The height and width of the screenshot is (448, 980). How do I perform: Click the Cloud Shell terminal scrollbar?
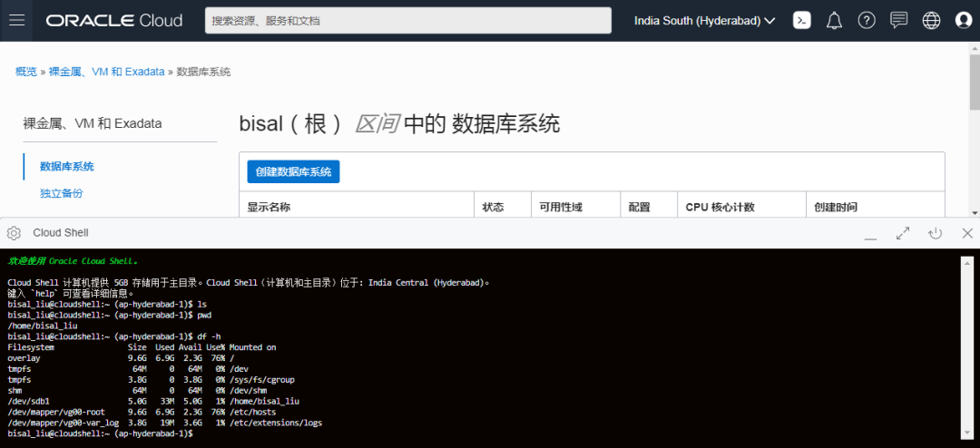tap(967, 346)
